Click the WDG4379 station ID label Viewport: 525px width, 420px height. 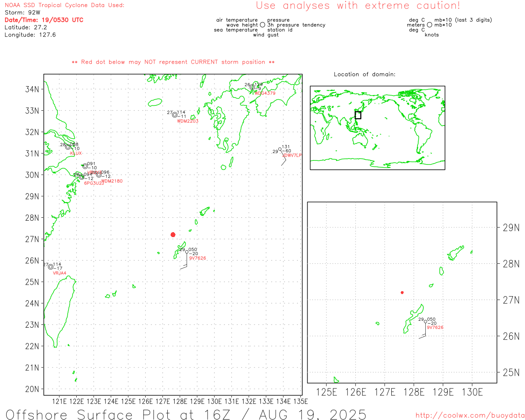pyautogui.click(x=265, y=94)
